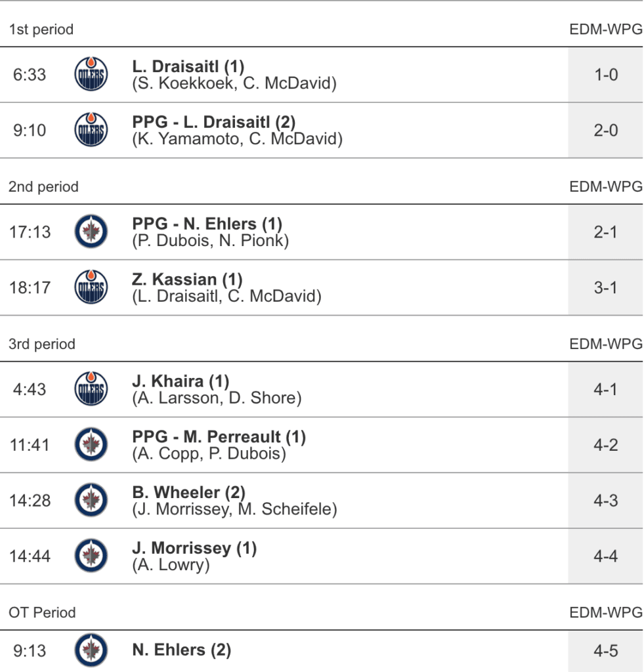This screenshot has height=672, width=644.
Task: Click Jets logo at overtime Ehlers goal
Action: click(x=91, y=650)
